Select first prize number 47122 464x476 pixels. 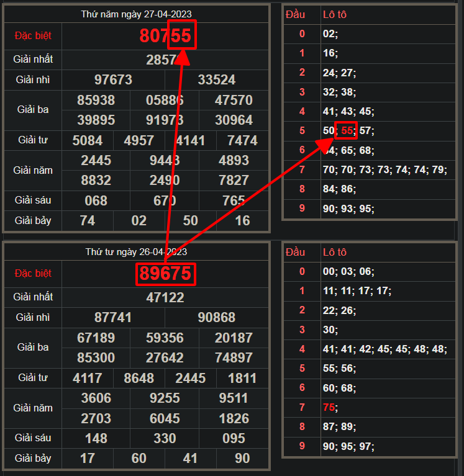click(x=165, y=297)
